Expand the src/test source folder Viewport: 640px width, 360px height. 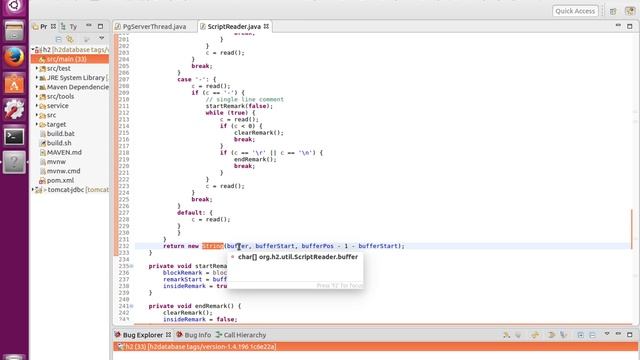coord(37,68)
